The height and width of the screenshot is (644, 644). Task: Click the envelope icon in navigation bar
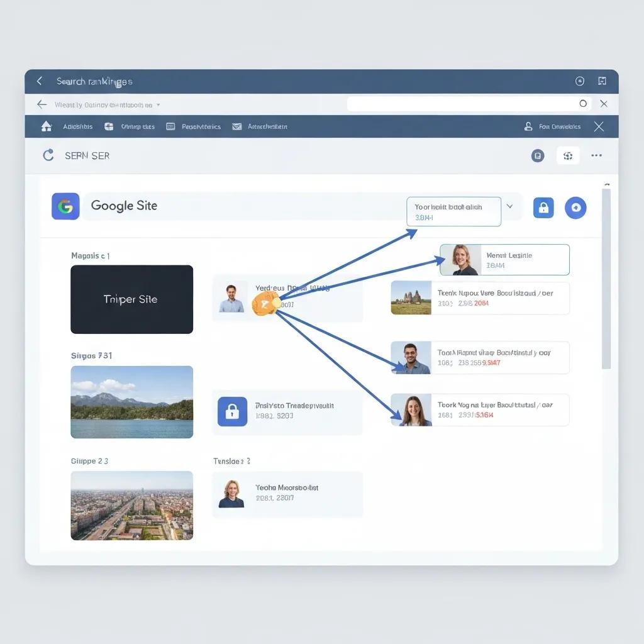237,126
